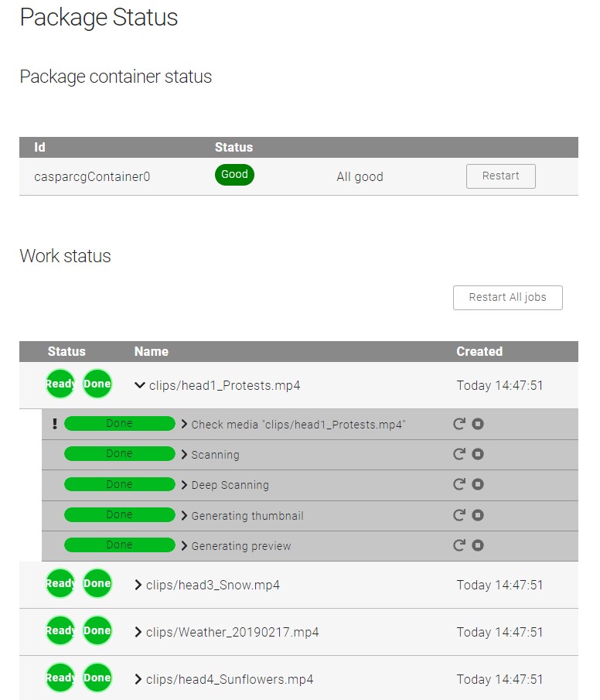Stop the Deep Scanning step

[478, 484]
